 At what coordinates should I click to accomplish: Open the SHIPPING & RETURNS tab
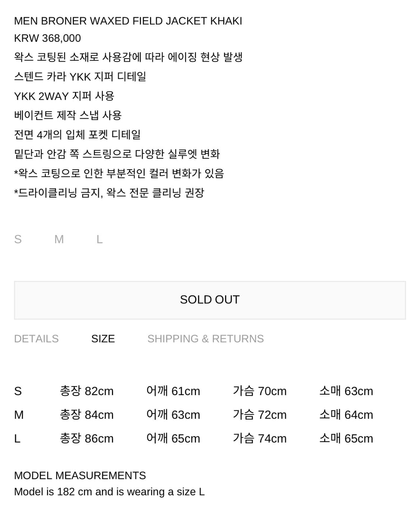(x=205, y=339)
